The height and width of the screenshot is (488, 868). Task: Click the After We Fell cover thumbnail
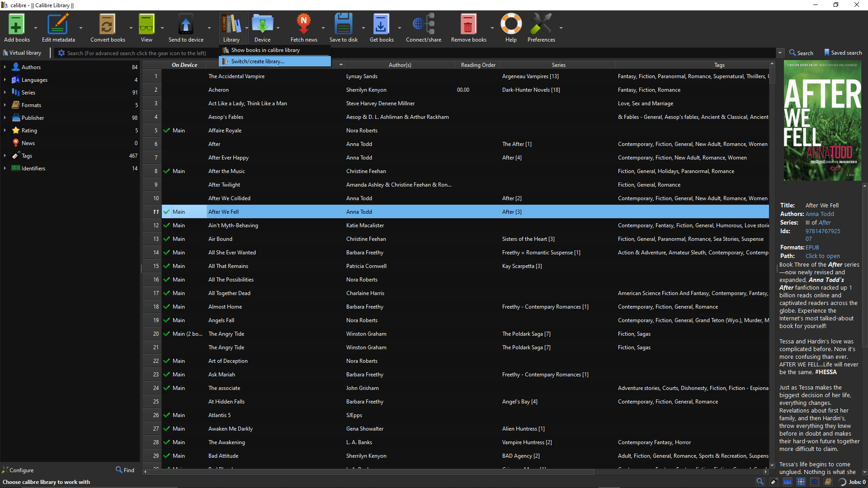[x=822, y=121]
